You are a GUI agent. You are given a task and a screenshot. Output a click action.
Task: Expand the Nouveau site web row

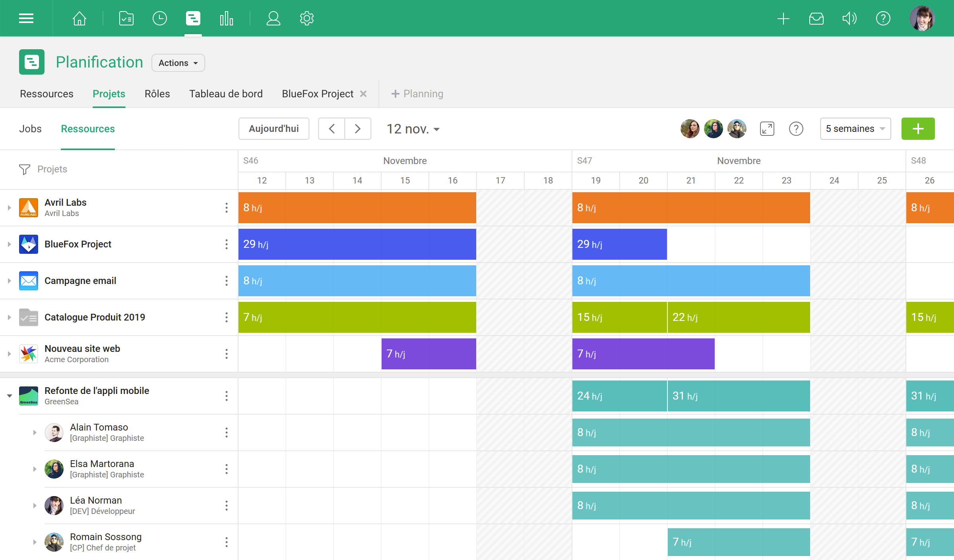point(9,354)
